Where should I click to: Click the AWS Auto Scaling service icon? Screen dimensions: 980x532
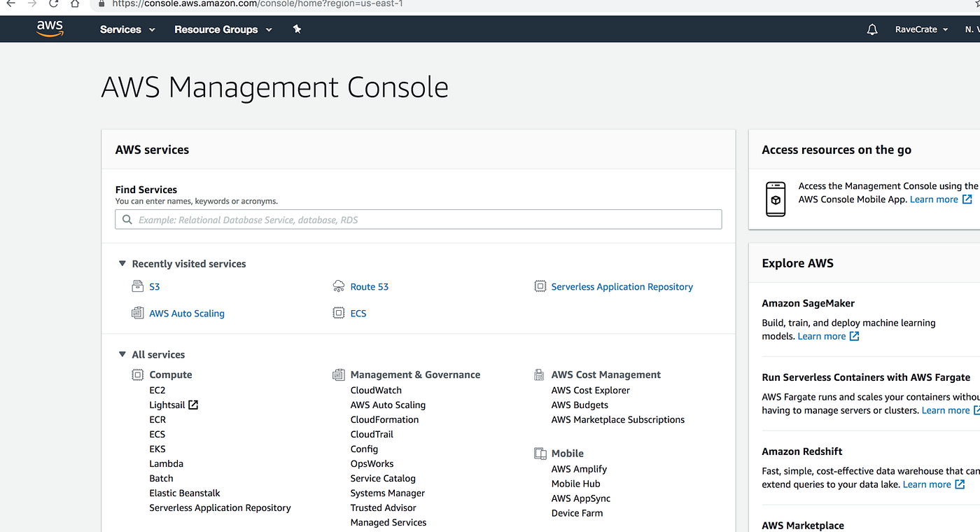[x=137, y=313]
